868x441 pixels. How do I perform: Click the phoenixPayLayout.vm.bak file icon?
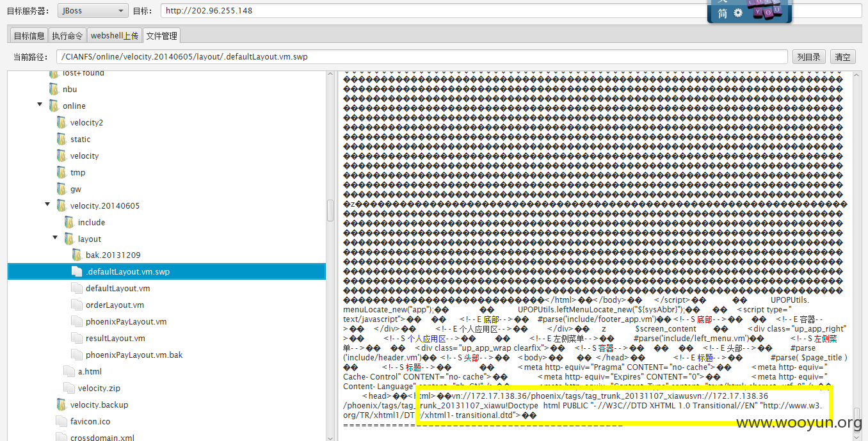point(77,355)
